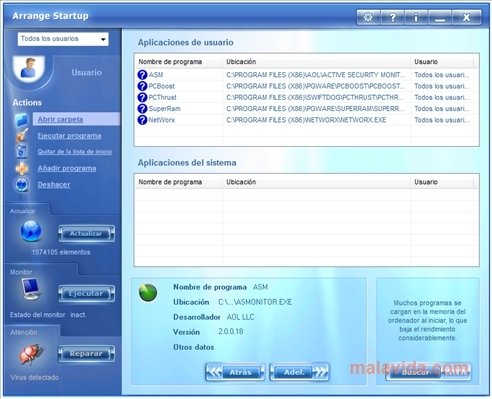
Task: Select the PCBoost program name
Action: tap(161, 86)
